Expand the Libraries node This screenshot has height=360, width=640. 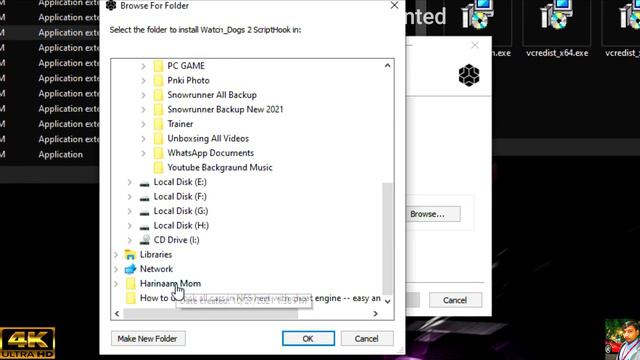coord(116,255)
